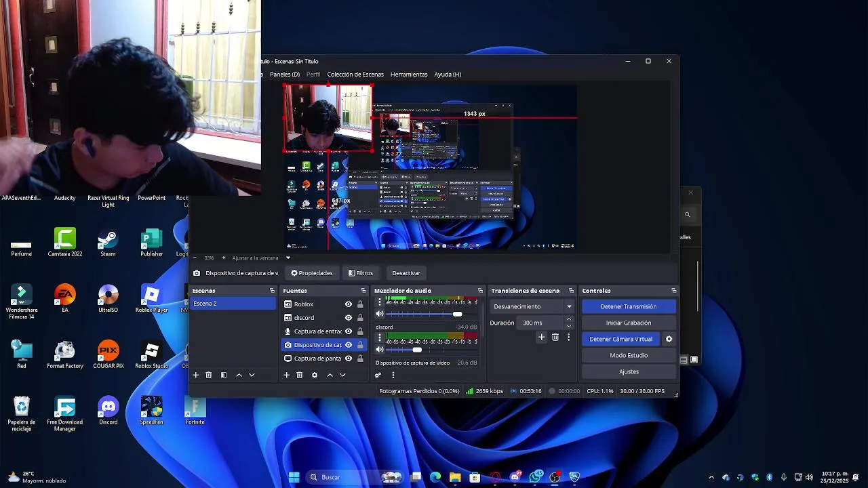
Task: Toggle visibility of Captura de entrada source
Action: point(349,331)
